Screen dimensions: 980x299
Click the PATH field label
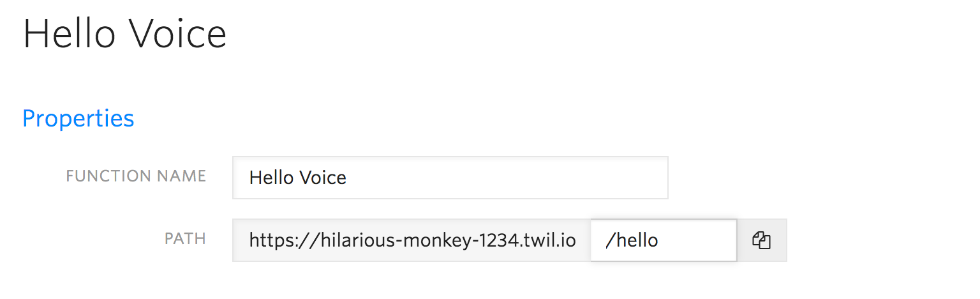click(x=185, y=239)
